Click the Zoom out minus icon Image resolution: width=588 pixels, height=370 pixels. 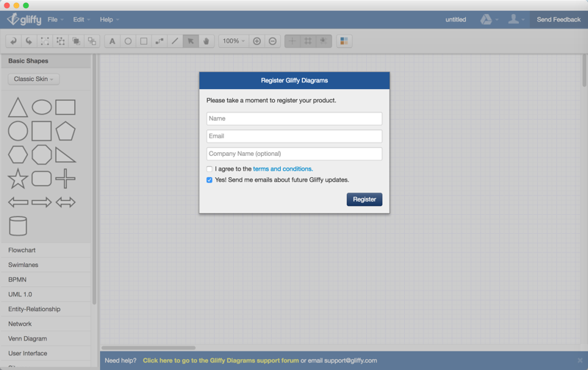tap(273, 41)
